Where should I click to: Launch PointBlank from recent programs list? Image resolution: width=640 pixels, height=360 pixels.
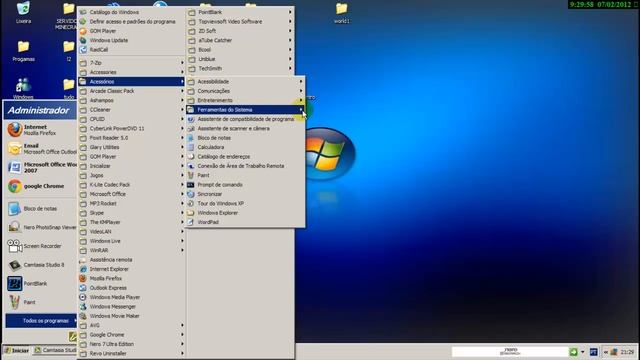(40, 284)
